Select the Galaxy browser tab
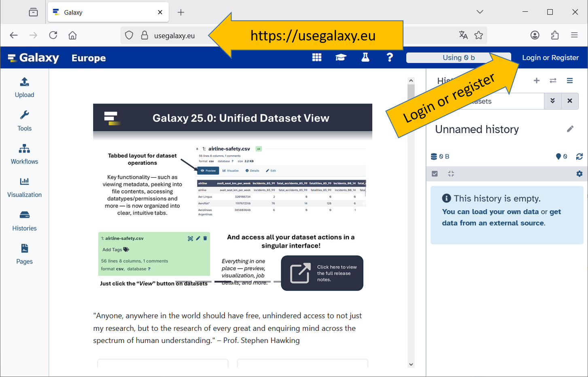 108,12
